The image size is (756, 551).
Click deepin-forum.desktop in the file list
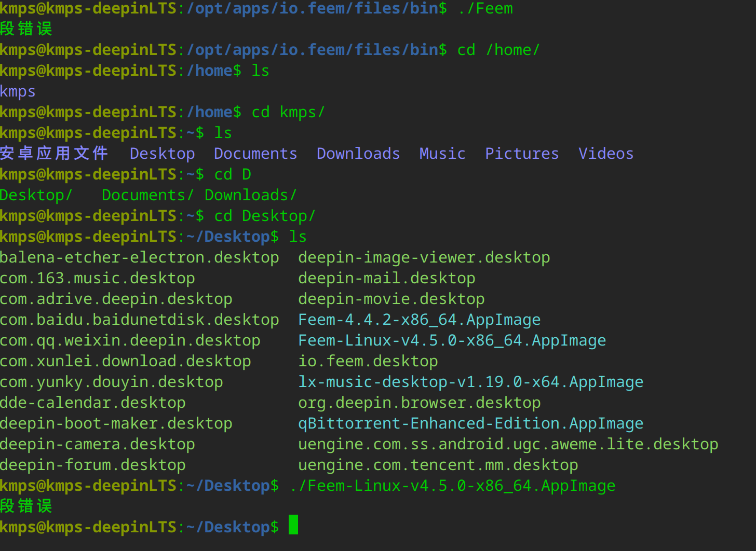(x=92, y=465)
